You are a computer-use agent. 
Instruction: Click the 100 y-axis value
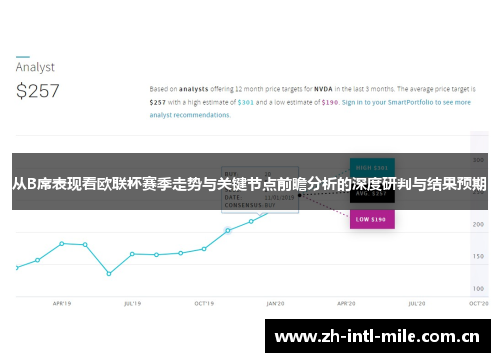pyautogui.click(x=478, y=288)
